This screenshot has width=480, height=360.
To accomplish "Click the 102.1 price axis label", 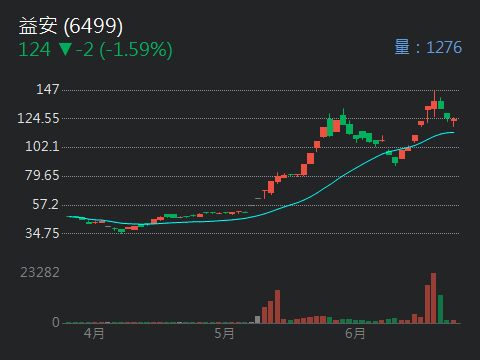I will [x=42, y=147].
